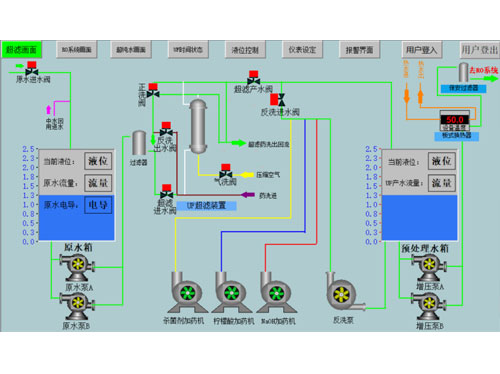This screenshot has height=374, width=500.
Task: Click the 超滤产水阀 valve symbol
Action: click(254, 78)
